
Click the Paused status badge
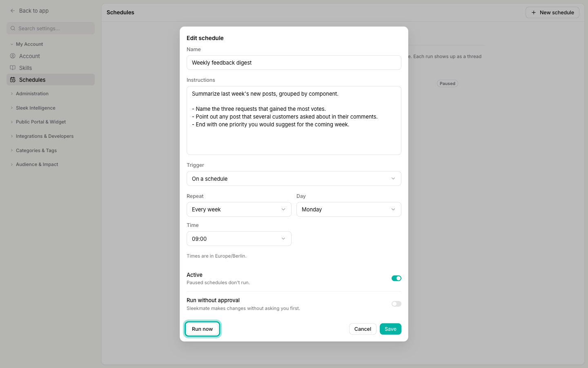(448, 83)
